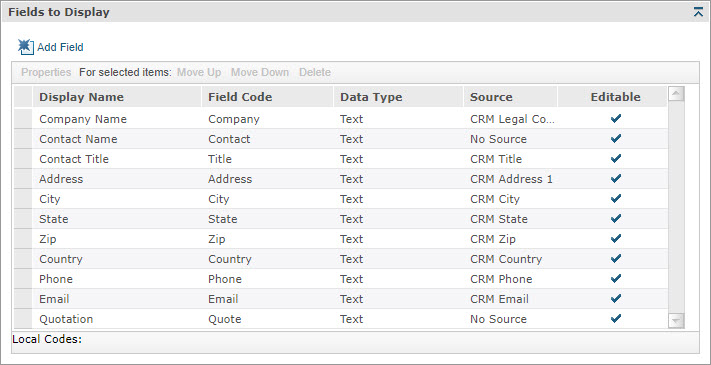Select the Contact Name display name cell
The image size is (711, 365).
point(117,139)
